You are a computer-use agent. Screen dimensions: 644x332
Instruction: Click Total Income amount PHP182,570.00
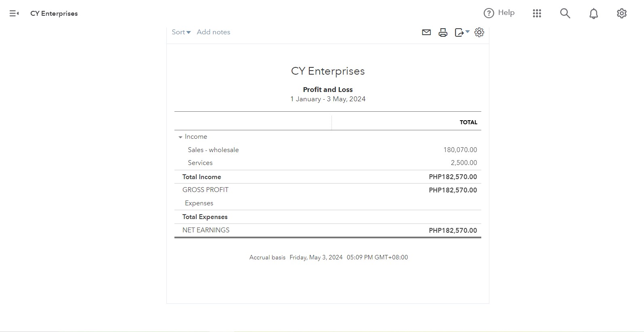(453, 177)
